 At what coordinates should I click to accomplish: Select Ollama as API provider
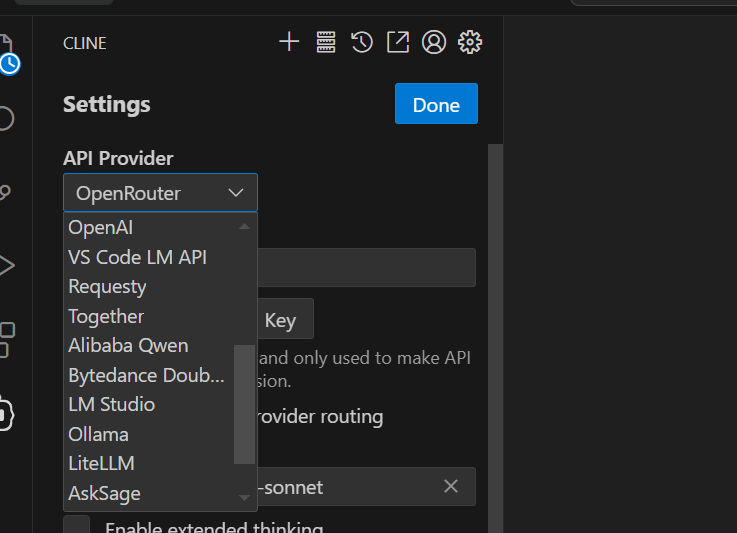pyautogui.click(x=150, y=434)
